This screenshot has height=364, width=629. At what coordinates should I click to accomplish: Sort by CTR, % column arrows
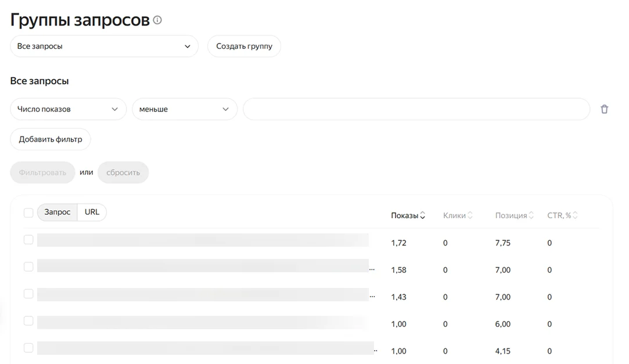pyautogui.click(x=575, y=215)
